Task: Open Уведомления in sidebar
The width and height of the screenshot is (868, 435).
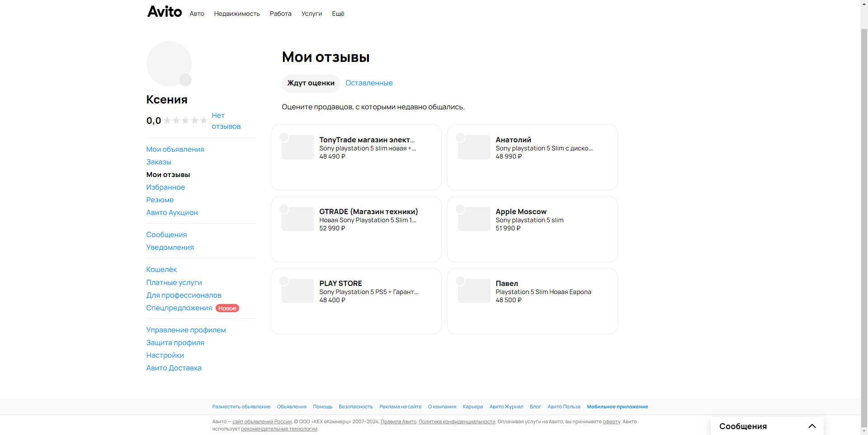Action: tap(170, 248)
